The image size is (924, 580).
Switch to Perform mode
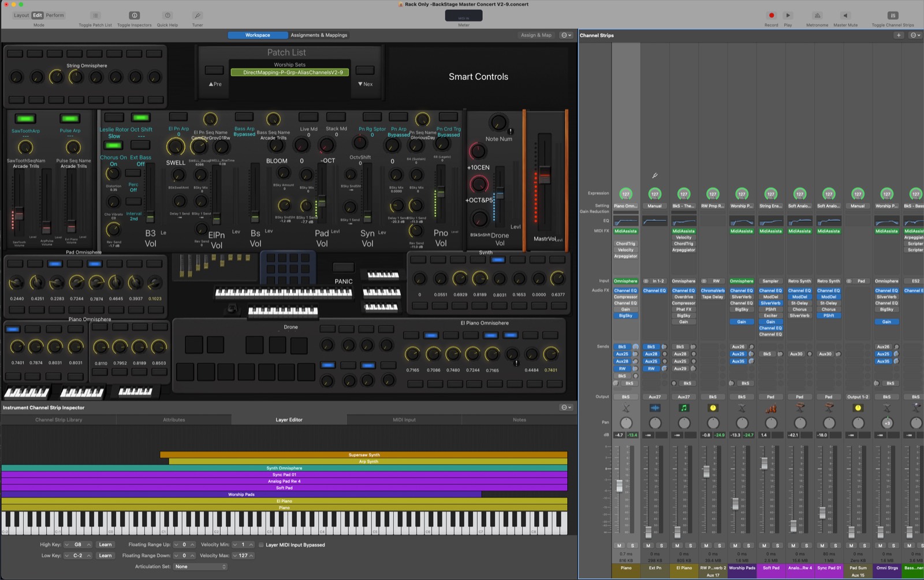[55, 16]
